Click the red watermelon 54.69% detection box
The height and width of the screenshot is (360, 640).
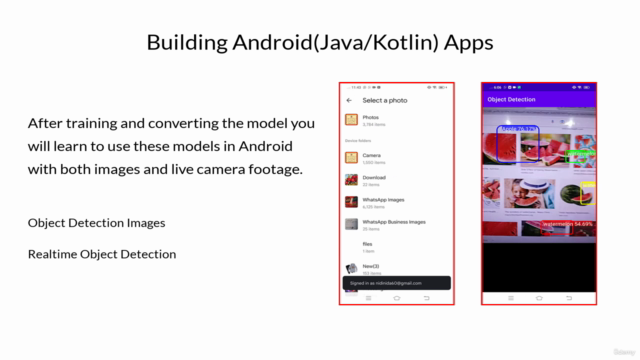tap(557, 228)
